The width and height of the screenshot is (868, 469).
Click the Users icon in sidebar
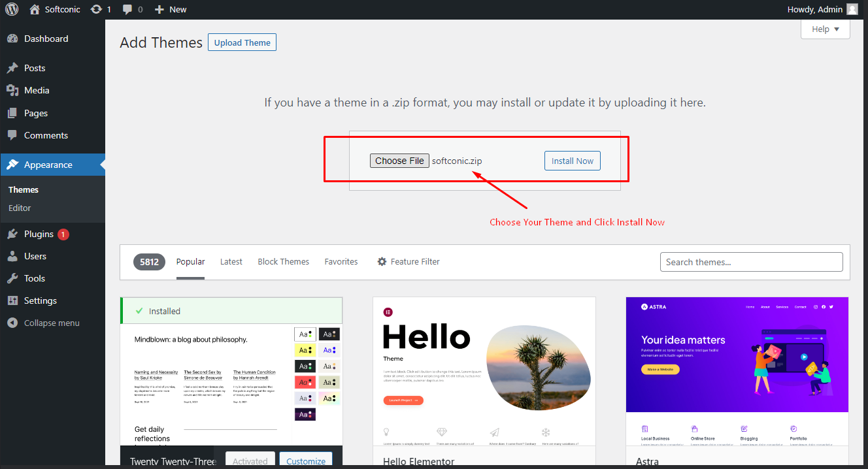pos(12,256)
